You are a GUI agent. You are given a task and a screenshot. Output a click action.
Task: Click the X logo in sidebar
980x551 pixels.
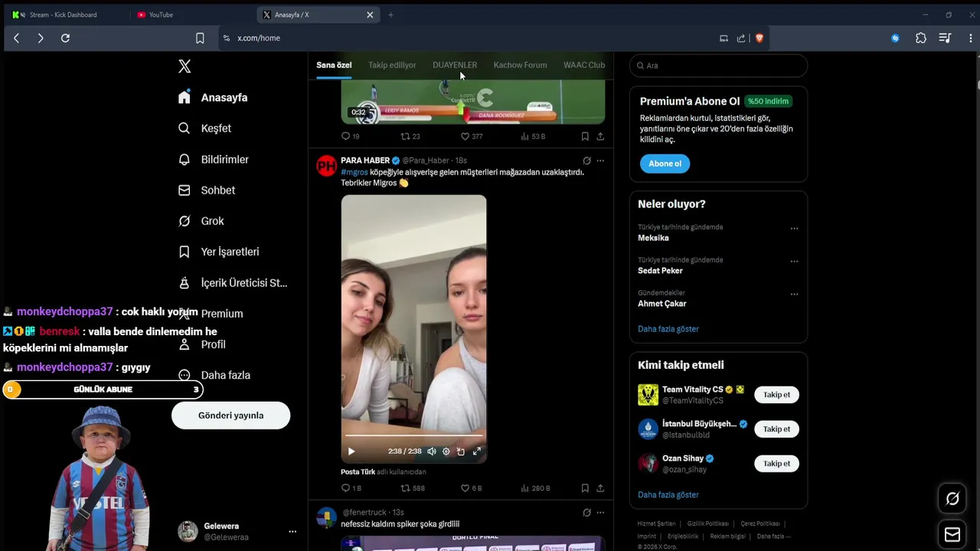click(185, 67)
